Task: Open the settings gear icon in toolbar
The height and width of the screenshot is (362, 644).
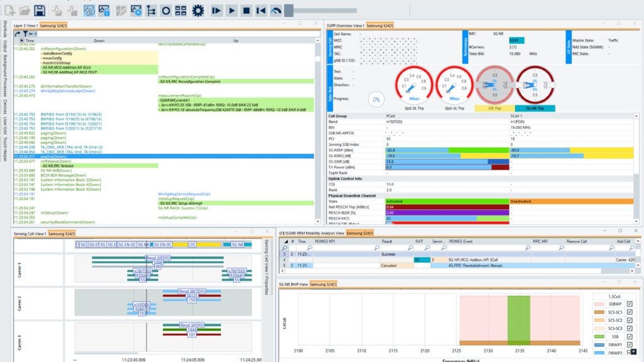Action: click(x=198, y=11)
